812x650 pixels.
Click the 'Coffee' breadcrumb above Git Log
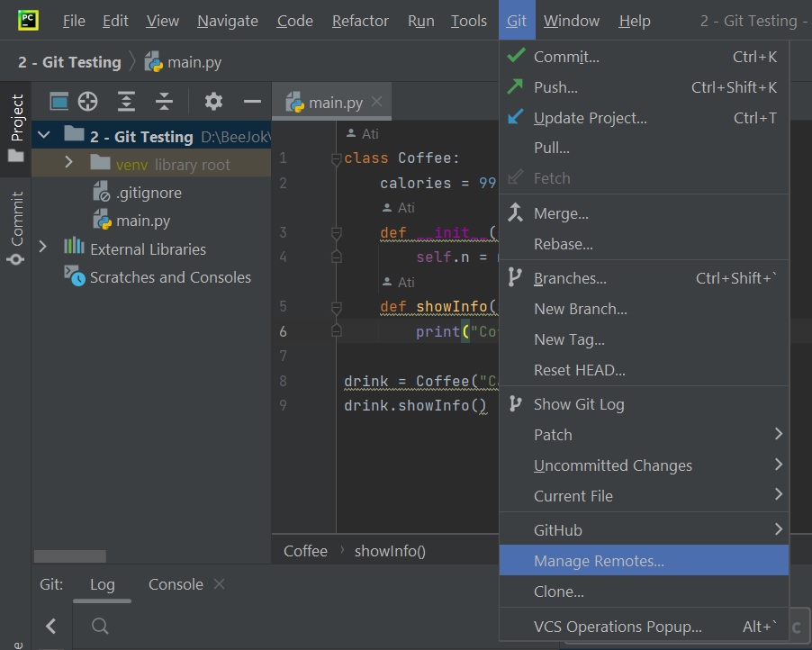pyautogui.click(x=305, y=550)
